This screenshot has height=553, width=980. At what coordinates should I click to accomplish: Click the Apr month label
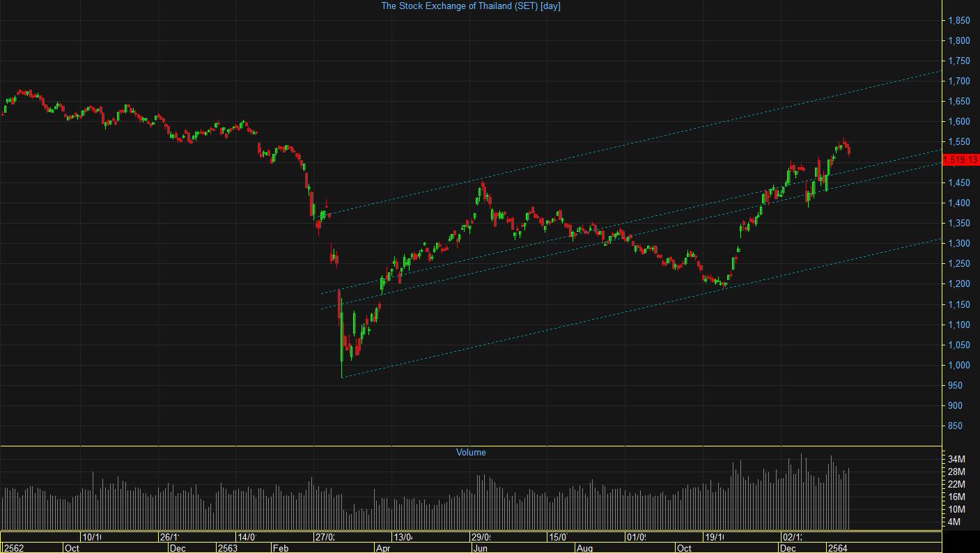(383, 548)
